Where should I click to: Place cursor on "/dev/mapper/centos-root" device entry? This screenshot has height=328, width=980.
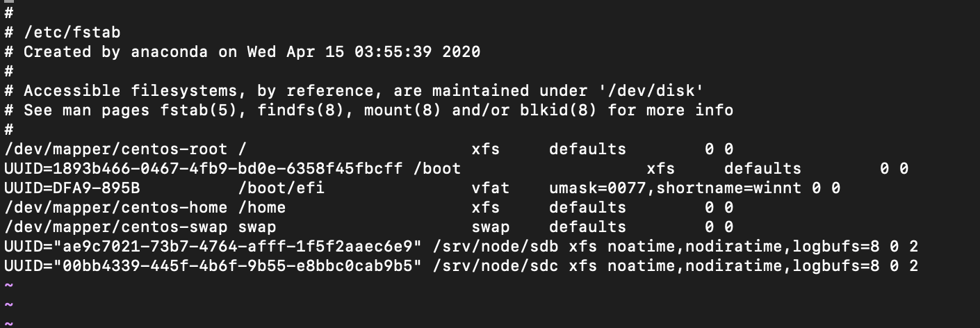pos(115,149)
